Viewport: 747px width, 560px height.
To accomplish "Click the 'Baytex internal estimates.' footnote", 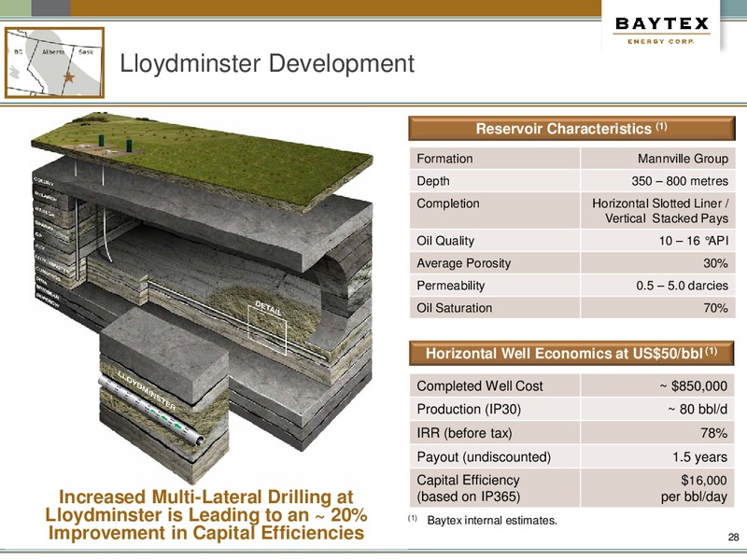I will [492, 521].
